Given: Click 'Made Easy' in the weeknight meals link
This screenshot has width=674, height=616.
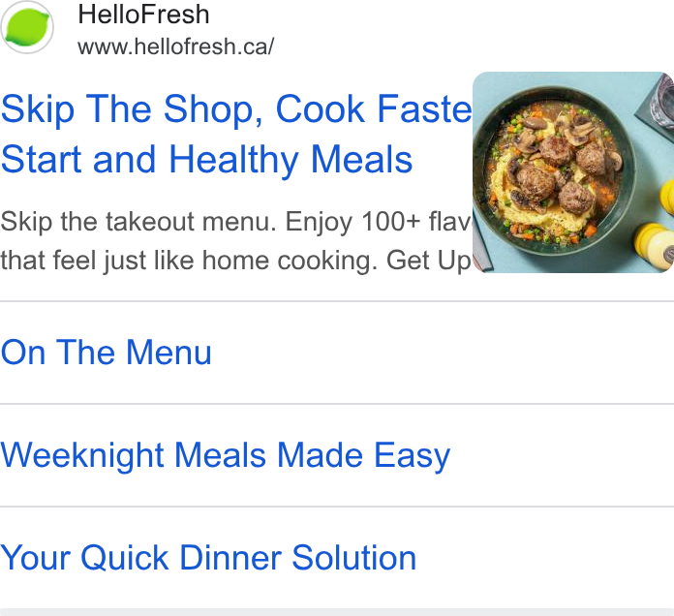Looking at the screenshot, I should [363, 455].
